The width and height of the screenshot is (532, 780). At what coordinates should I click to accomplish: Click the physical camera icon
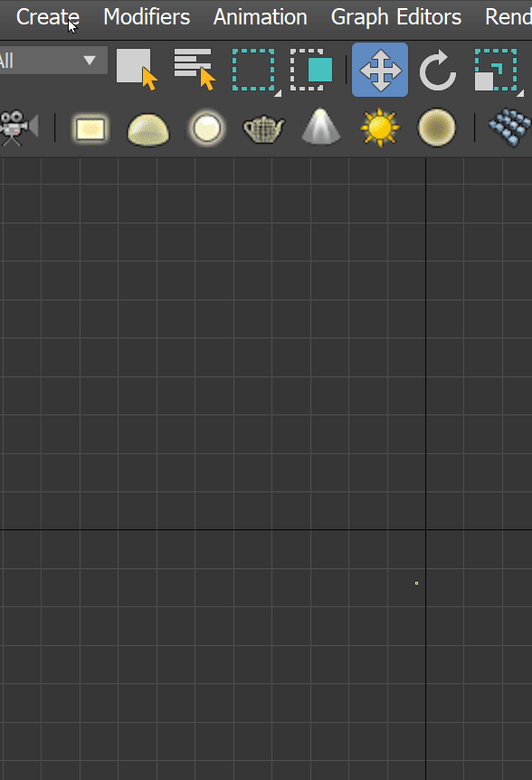coord(18,128)
